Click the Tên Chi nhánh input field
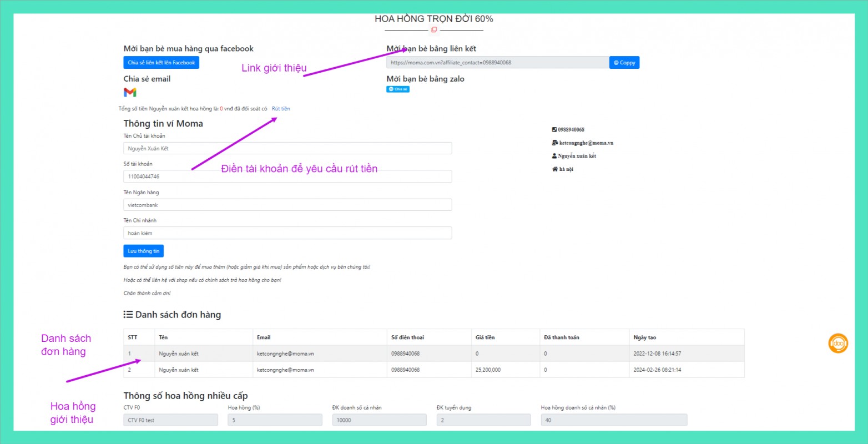 coord(287,233)
